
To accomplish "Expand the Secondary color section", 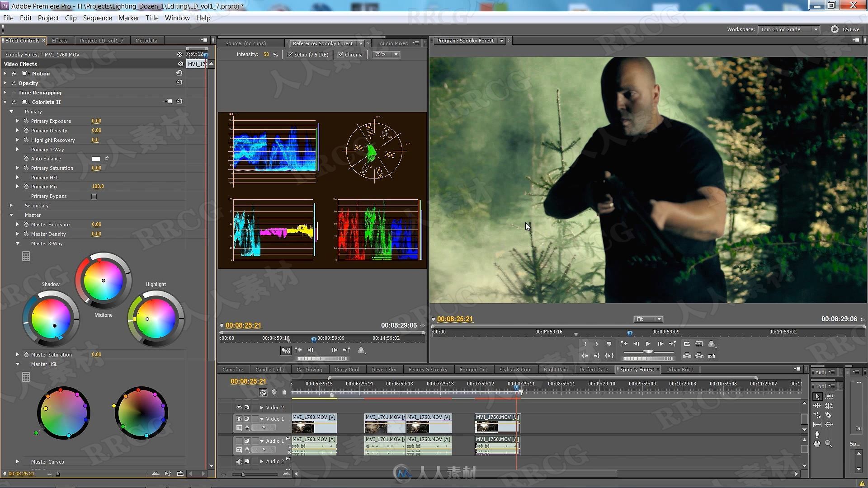I will click(11, 206).
